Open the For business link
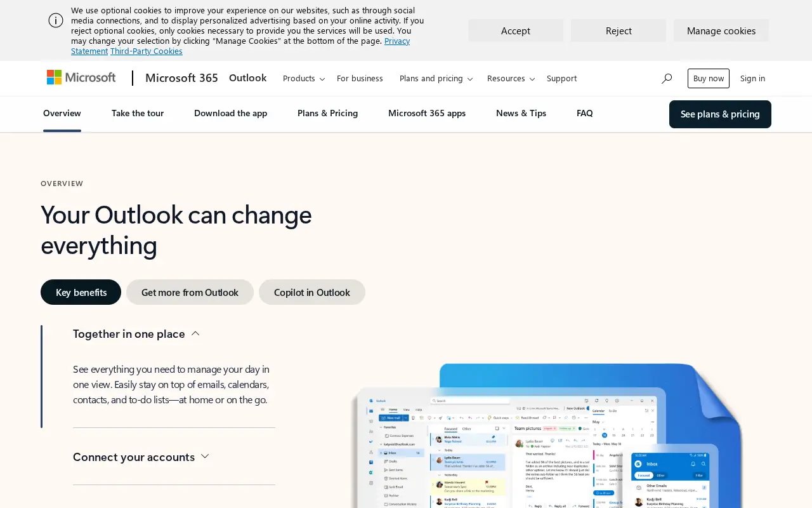The height and width of the screenshot is (508, 812). coord(360,78)
